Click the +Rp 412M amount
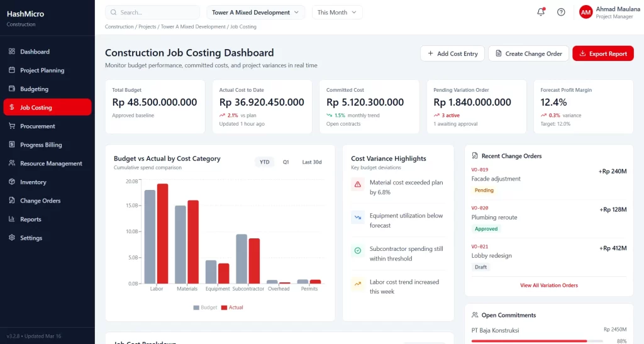644x344 pixels. [x=613, y=248]
